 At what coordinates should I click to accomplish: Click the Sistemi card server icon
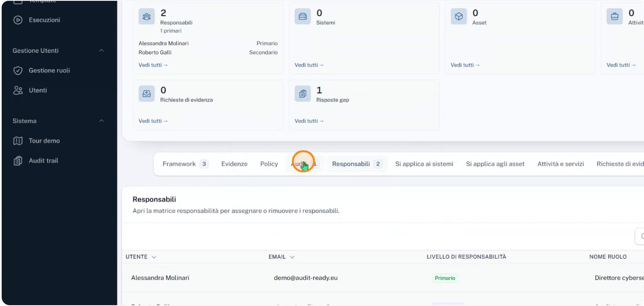303,17
